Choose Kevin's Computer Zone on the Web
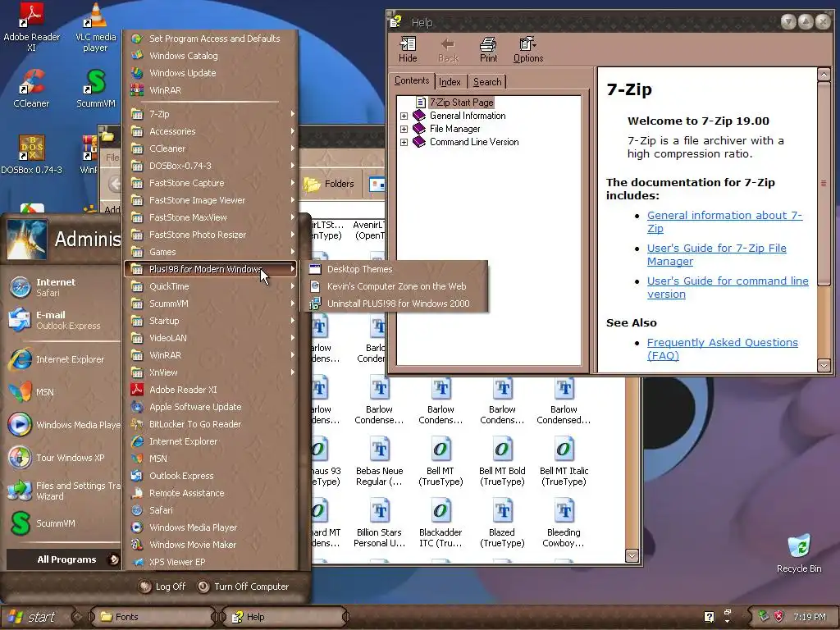840x630 pixels. 395,286
